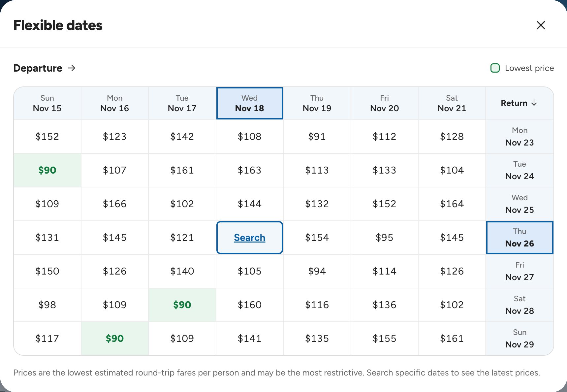Viewport: 567px width, 392px height.
Task: Select the $154 fare for Nov 19
Action: point(317,238)
